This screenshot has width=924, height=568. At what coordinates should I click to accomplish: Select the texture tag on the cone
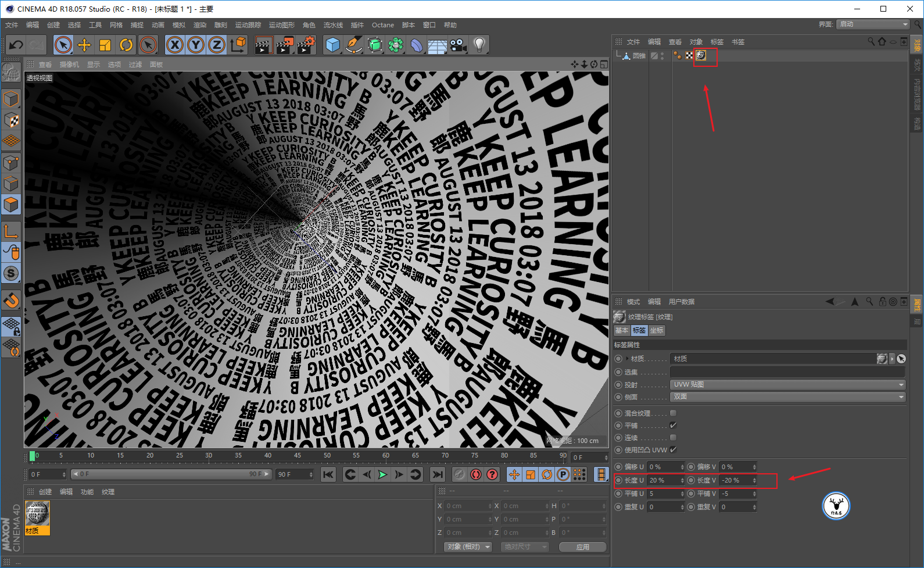701,55
